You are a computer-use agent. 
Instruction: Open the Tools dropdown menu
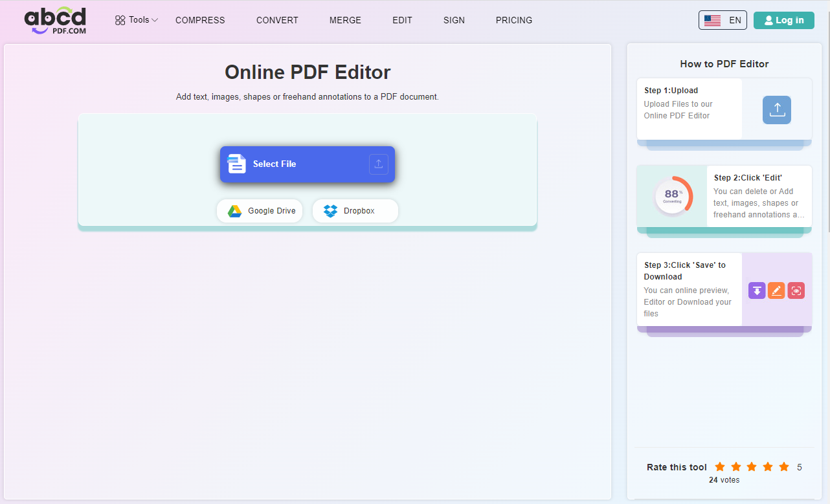[137, 20]
